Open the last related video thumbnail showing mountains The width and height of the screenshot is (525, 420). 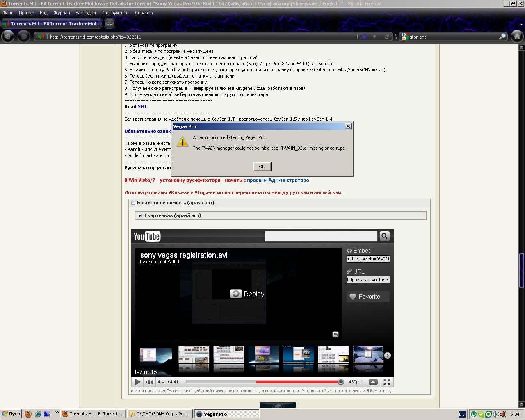(368, 355)
